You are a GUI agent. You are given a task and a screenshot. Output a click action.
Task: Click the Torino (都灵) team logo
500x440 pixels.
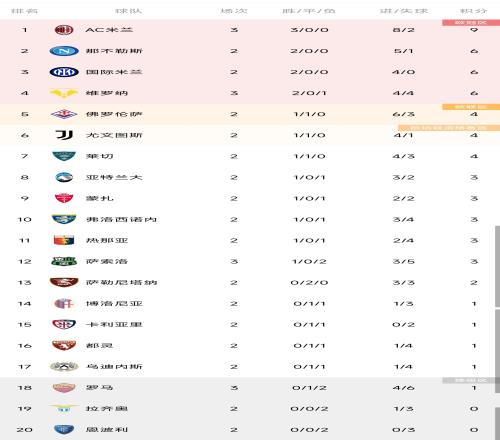click(x=64, y=345)
